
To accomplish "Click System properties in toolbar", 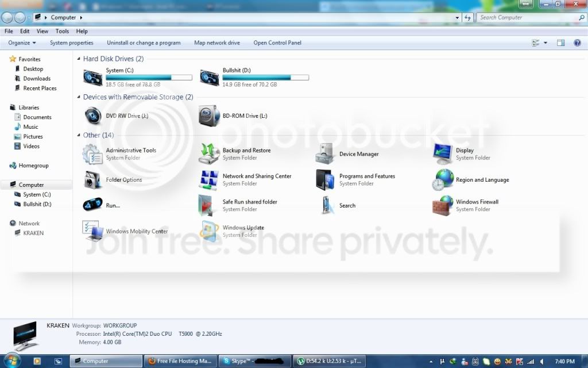I will click(x=72, y=43).
